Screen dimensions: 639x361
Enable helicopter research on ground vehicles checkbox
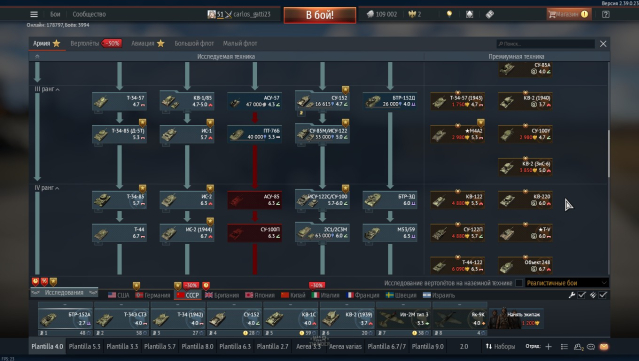[x=519, y=283]
